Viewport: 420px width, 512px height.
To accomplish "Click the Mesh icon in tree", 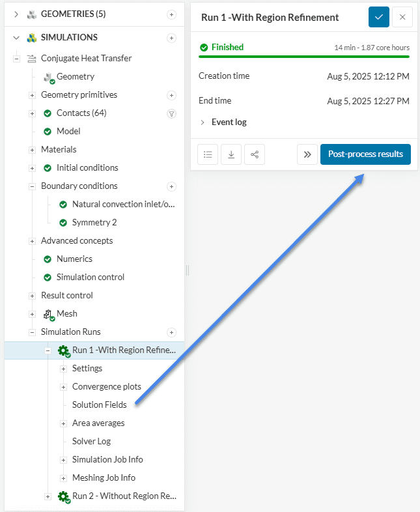I will pyautogui.click(x=48, y=314).
